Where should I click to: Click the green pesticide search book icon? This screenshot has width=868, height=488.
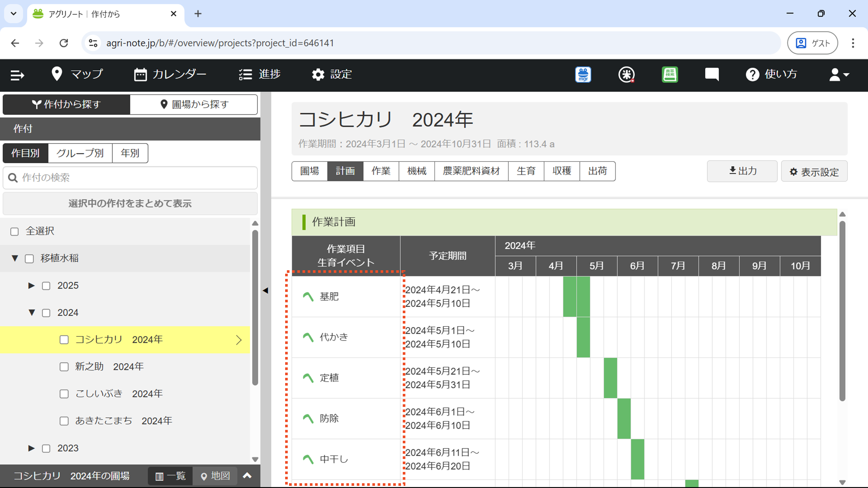point(670,75)
